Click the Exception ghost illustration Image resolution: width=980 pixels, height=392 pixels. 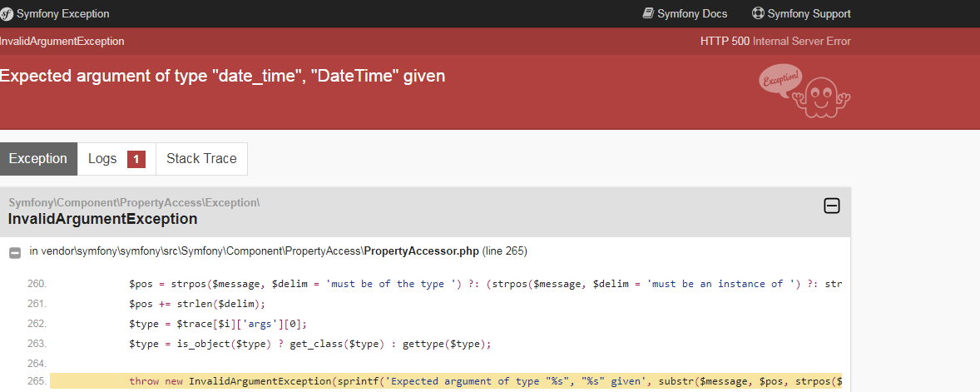(805, 91)
